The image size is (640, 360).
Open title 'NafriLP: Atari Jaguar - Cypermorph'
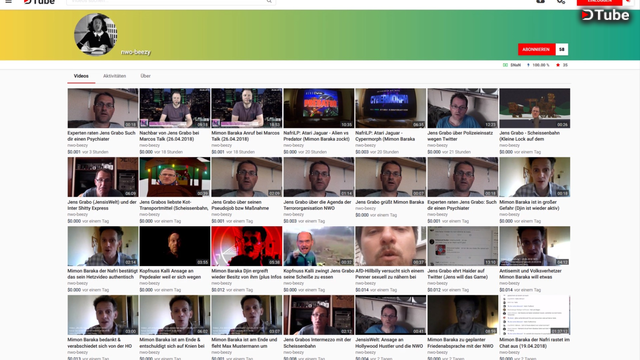385,136
